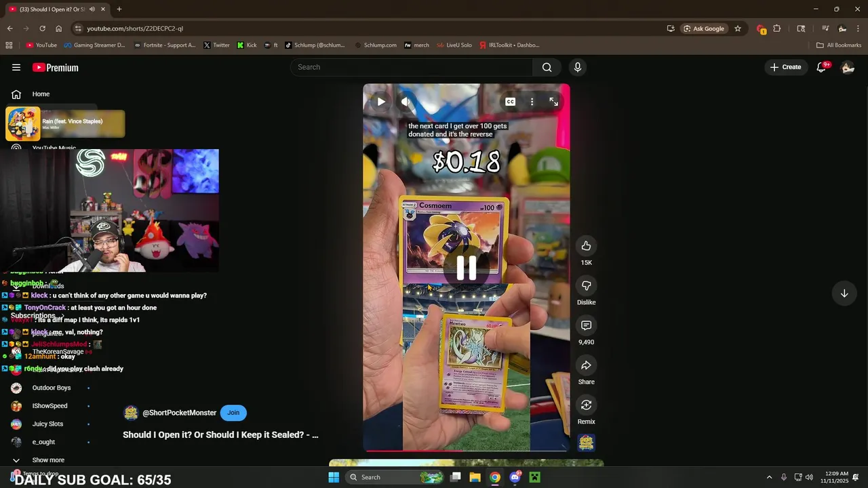Open the IShowSpeed subscription

click(x=51, y=406)
